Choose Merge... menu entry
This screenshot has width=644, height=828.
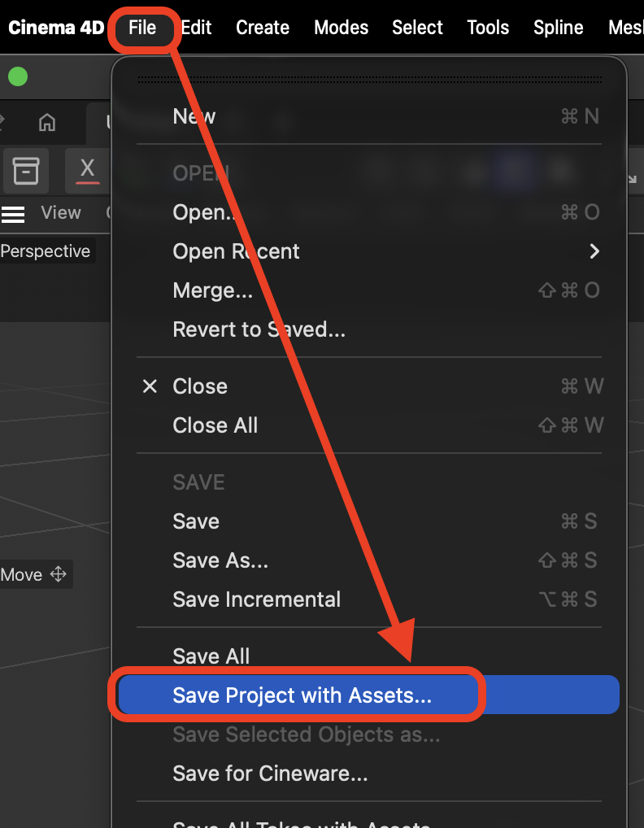click(x=369, y=290)
